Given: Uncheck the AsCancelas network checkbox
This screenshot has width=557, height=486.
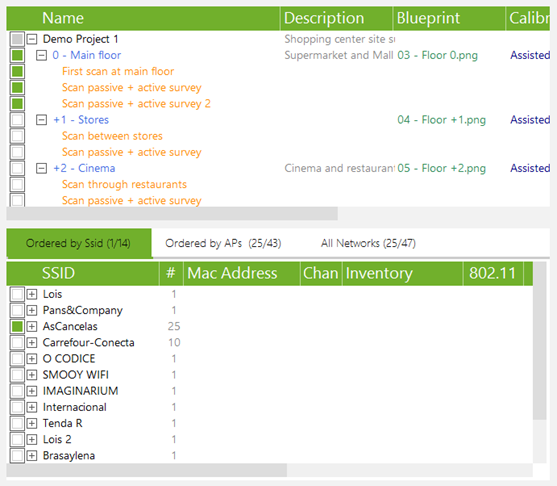Looking at the screenshot, I should (17, 326).
